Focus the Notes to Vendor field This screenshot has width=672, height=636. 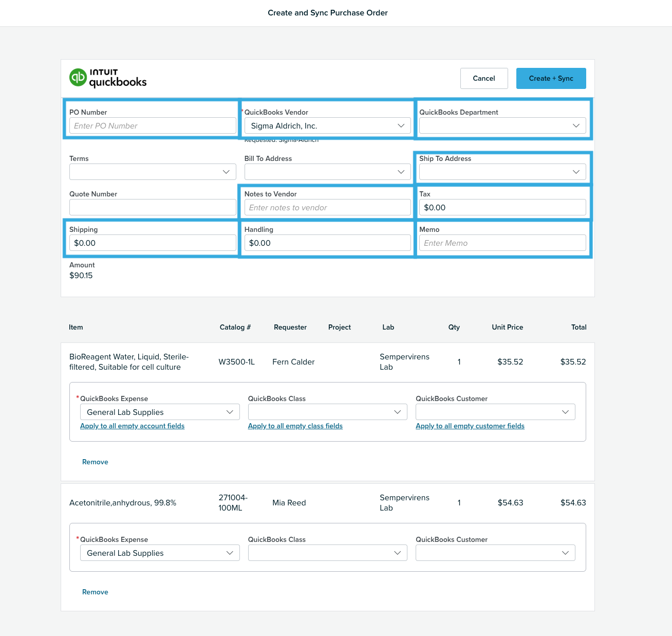328,207
